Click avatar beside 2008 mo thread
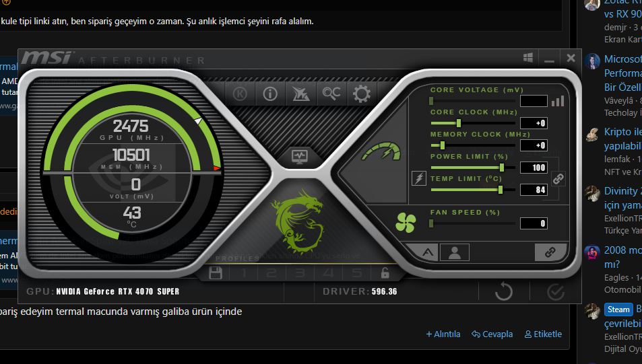The image size is (642, 364). [x=592, y=253]
